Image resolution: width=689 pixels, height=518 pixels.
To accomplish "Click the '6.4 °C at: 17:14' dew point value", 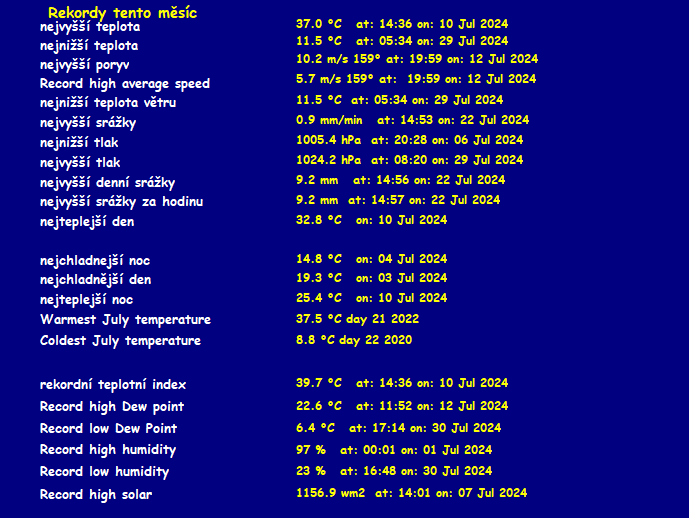I will (398, 428).
